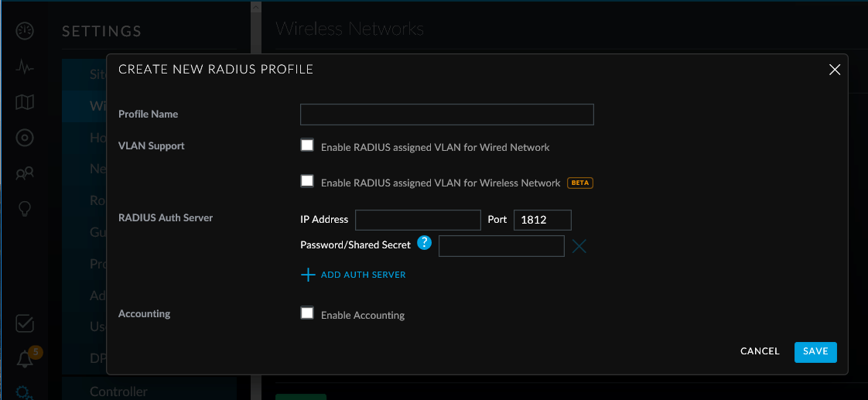Open the Dashboard icon in sidebar
868x400 pixels.
[x=25, y=31]
